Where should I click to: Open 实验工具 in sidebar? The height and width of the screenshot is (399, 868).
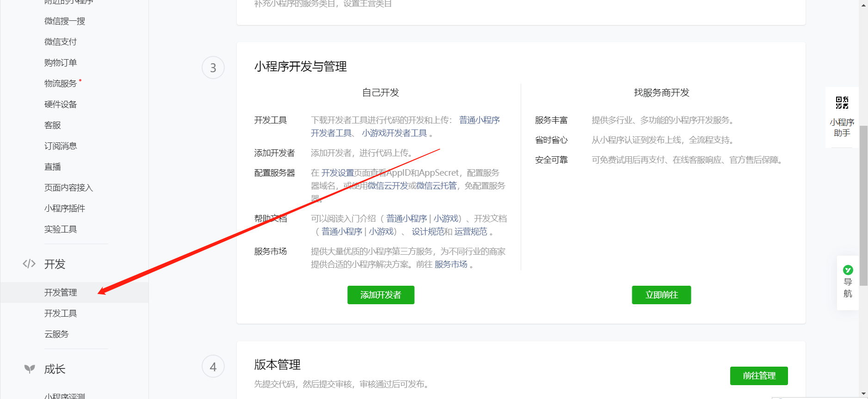[61, 229]
